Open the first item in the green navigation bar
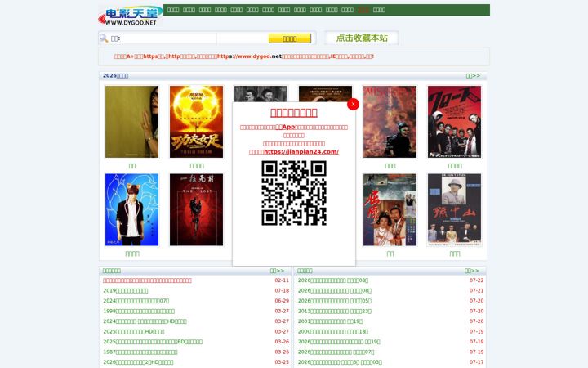 173,10
